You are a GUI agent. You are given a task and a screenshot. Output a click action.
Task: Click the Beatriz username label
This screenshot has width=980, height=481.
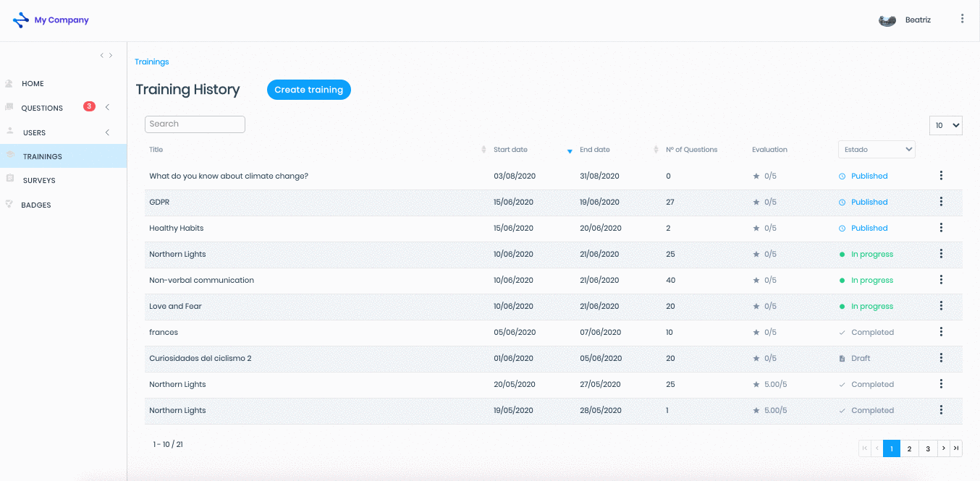[x=918, y=20]
